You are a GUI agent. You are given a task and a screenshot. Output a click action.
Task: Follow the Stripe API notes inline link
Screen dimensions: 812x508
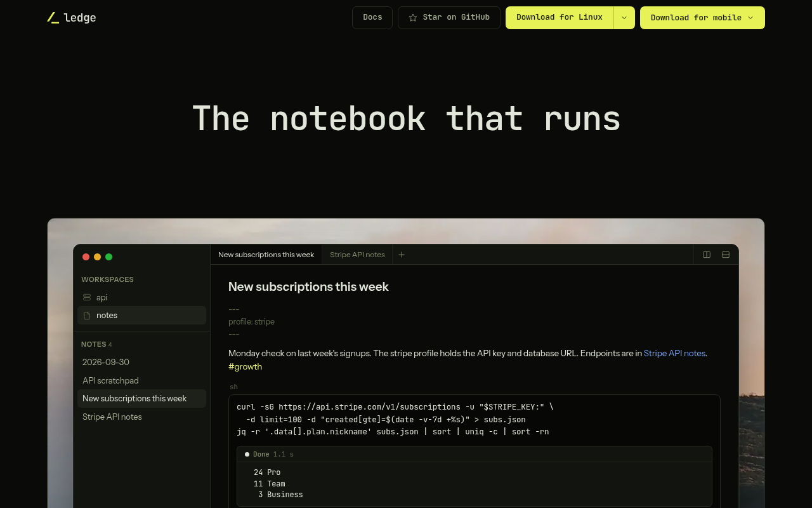(x=674, y=353)
